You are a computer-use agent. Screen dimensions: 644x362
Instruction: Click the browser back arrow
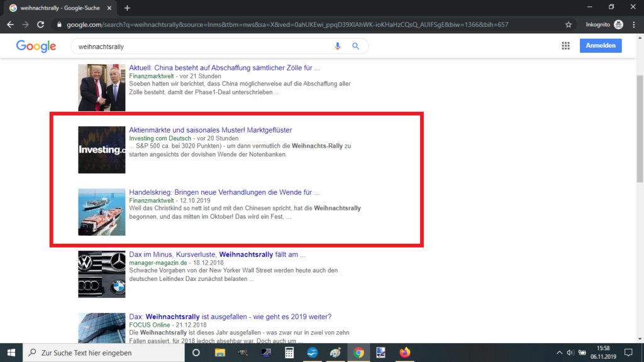click(10, 25)
